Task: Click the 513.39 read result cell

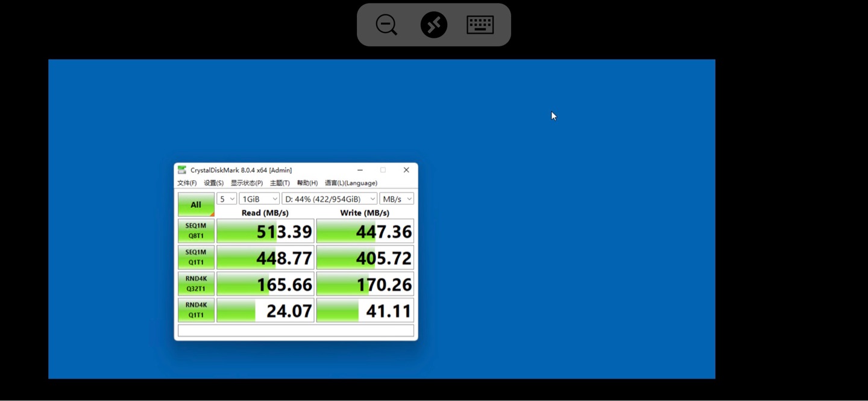Action: coord(265,231)
